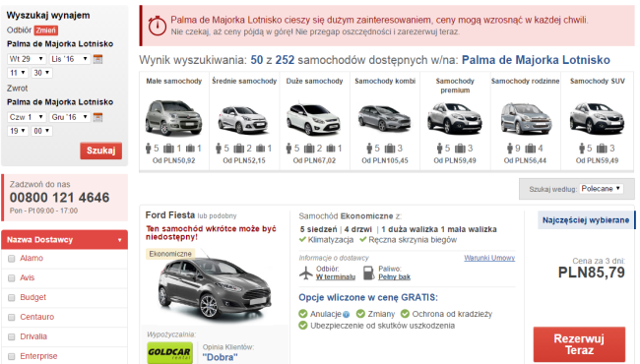Image resolution: width=640 pixels, height=364 pixels.
Task: Select the Samochody premium car image
Action: pos(455,118)
